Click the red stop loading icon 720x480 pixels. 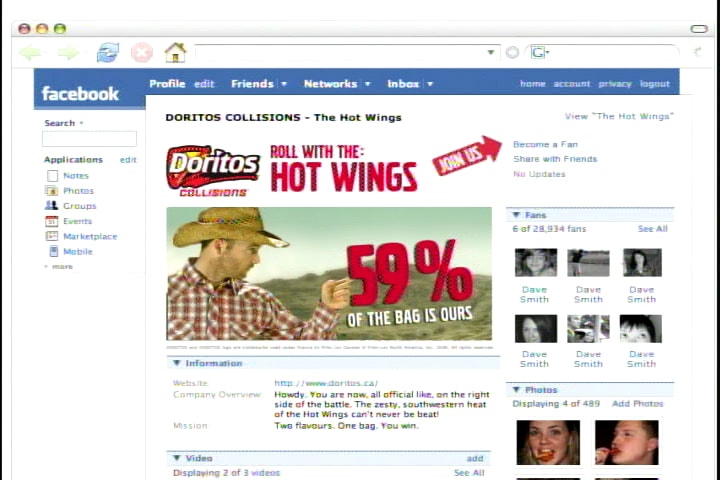click(x=141, y=52)
